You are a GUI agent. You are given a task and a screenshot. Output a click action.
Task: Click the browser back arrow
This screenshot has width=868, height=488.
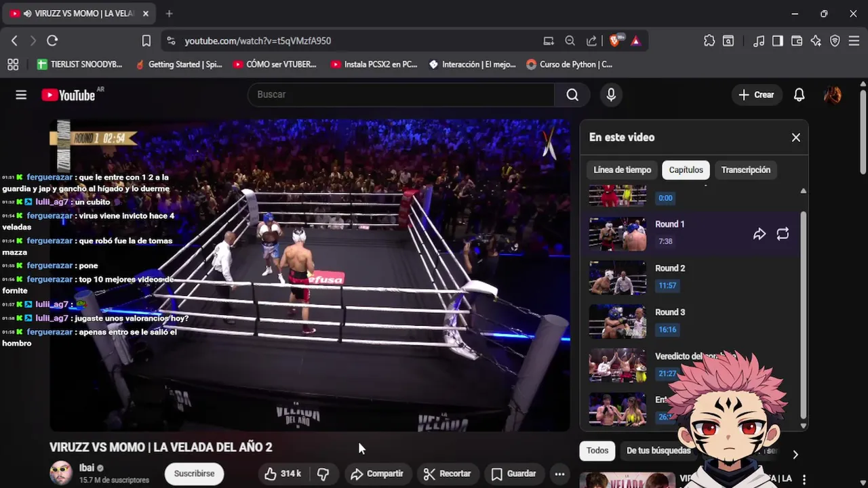tap(14, 41)
